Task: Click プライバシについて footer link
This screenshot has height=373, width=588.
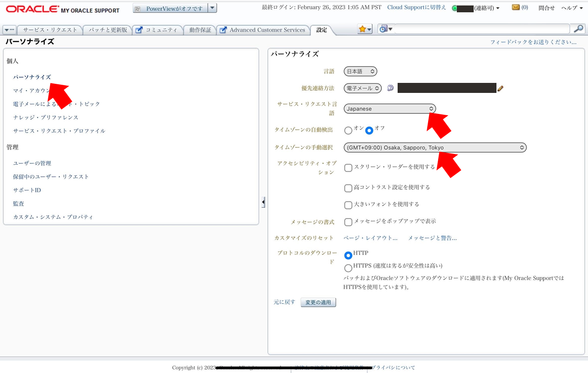Action: (394, 368)
